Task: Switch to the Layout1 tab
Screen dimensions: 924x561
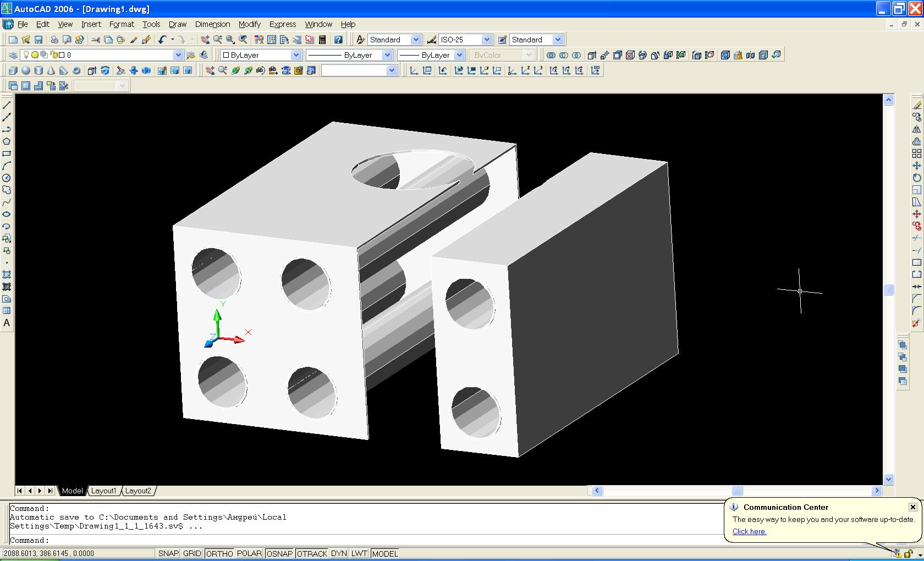Action: 103,491
